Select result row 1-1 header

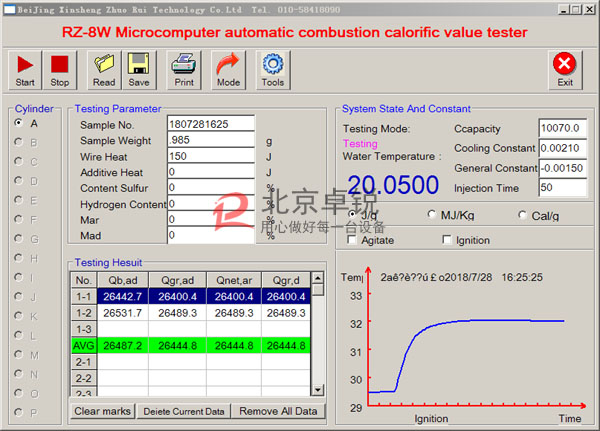(84, 296)
